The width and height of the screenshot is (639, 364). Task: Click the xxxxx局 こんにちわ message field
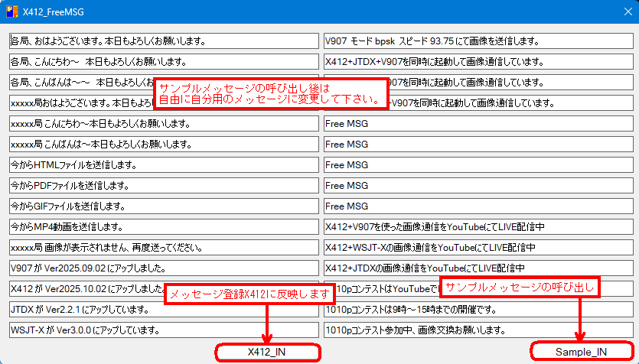[164, 123]
